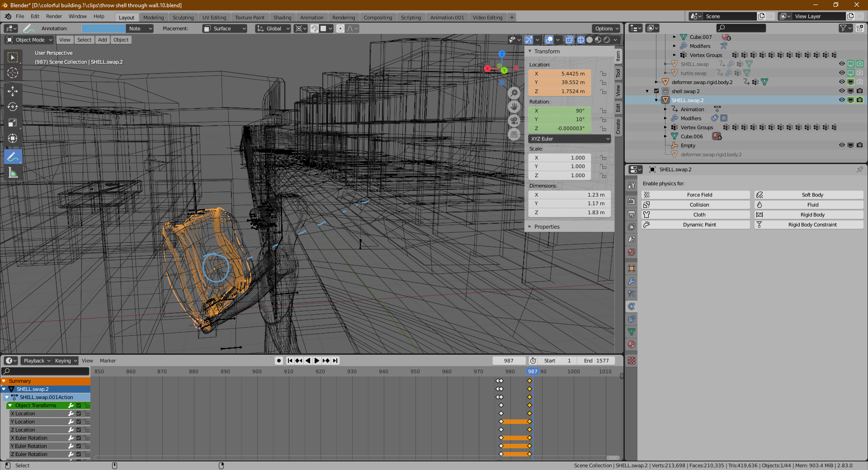This screenshot has height=470, width=868.
Task: Expand the Modifiers row under SHELL.swap.2
Action: (665, 118)
